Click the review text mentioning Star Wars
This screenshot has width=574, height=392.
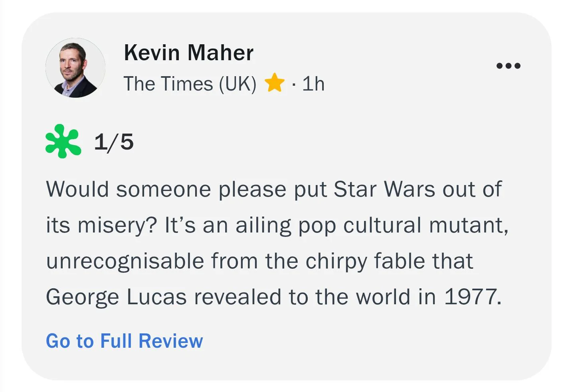coord(277,243)
